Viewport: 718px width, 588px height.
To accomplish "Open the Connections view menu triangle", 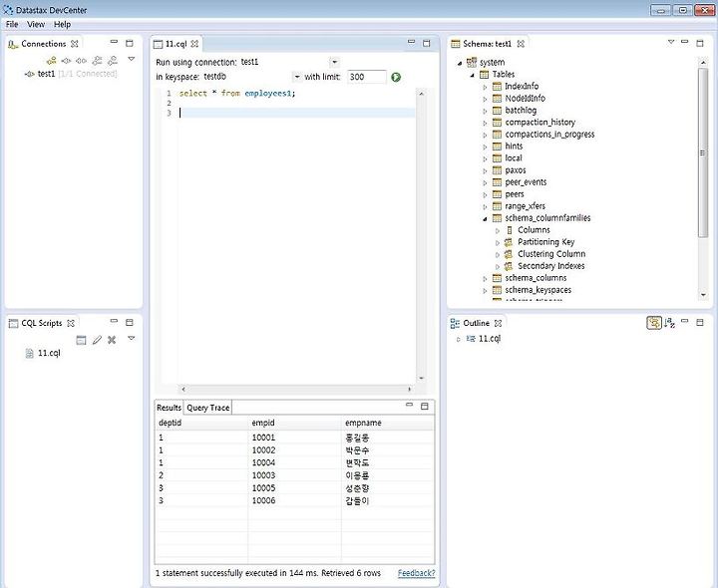I will coord(132,59).
